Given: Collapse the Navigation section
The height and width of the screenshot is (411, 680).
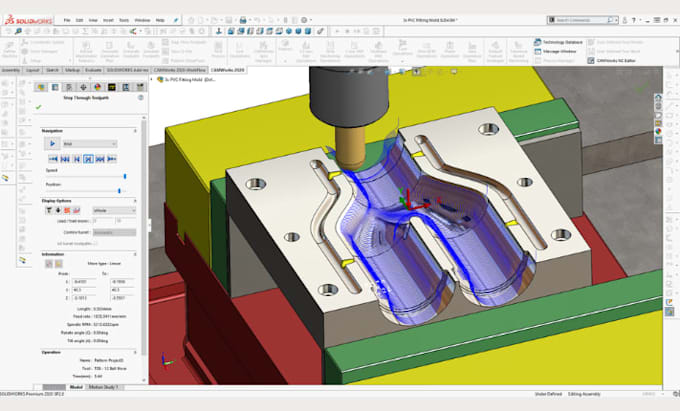Looking at the screenshot, I should point(135,130).
